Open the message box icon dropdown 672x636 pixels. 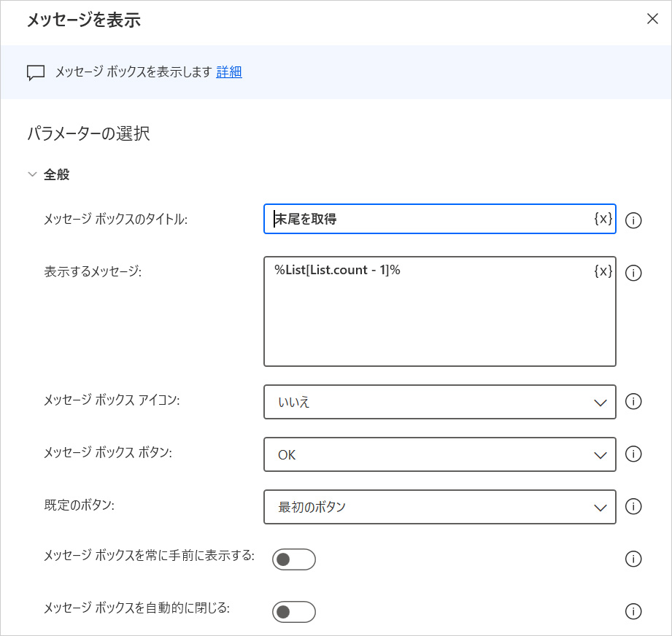(439, 402)
